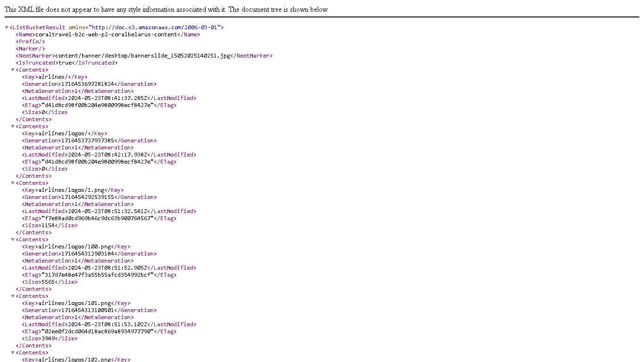Click the 'This XML file does not appear' notice
Image resolution: width=644 pixels, height=362 pixels.
click(166, 9)
